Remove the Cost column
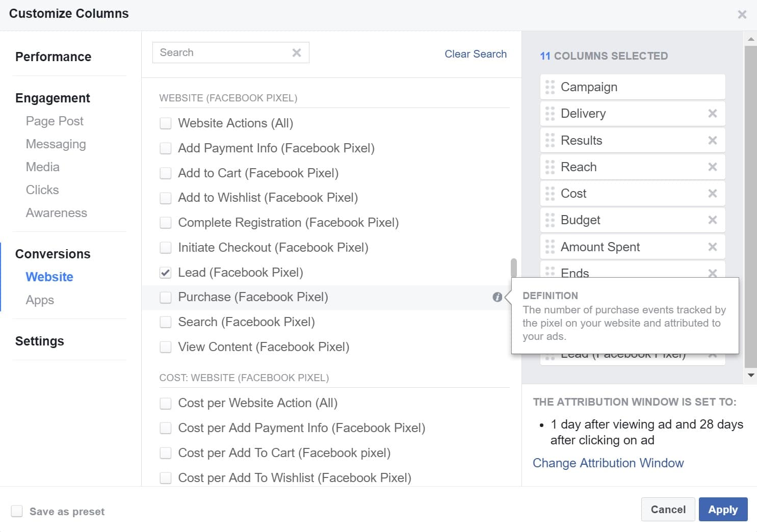This screenshot has width=757, height=532. 712,193
